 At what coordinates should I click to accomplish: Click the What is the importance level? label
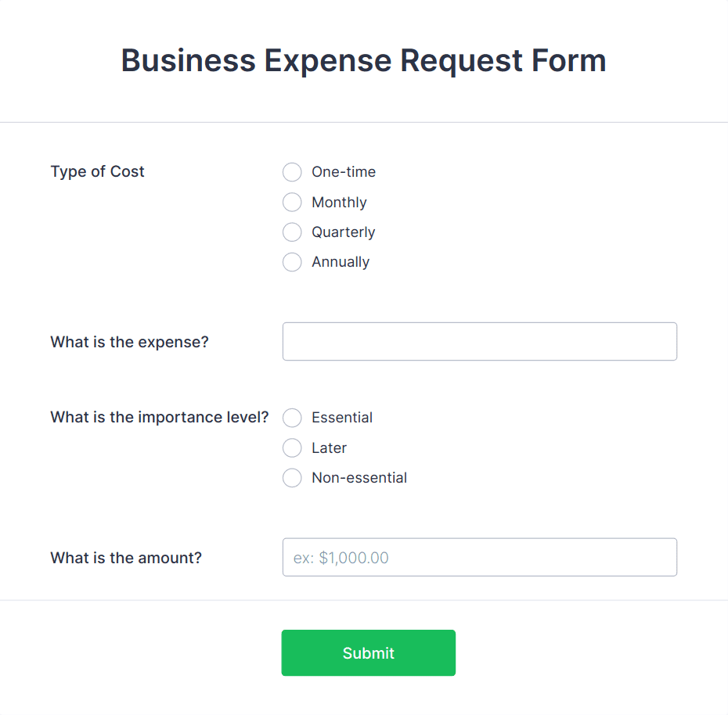[159, 417]
